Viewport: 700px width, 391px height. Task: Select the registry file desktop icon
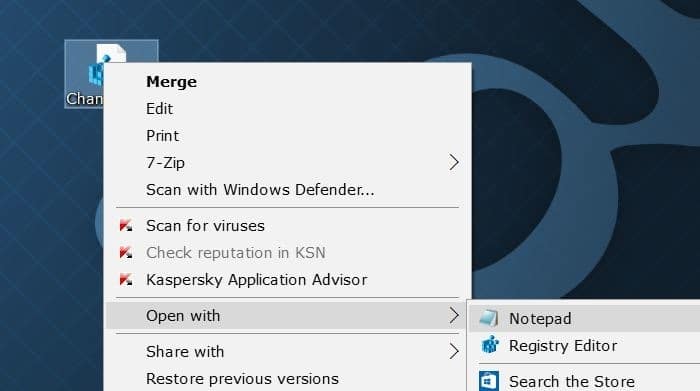pos(111,74)
